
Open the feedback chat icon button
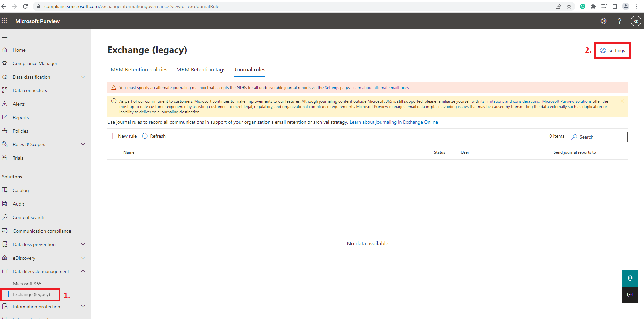pos(630,295)
